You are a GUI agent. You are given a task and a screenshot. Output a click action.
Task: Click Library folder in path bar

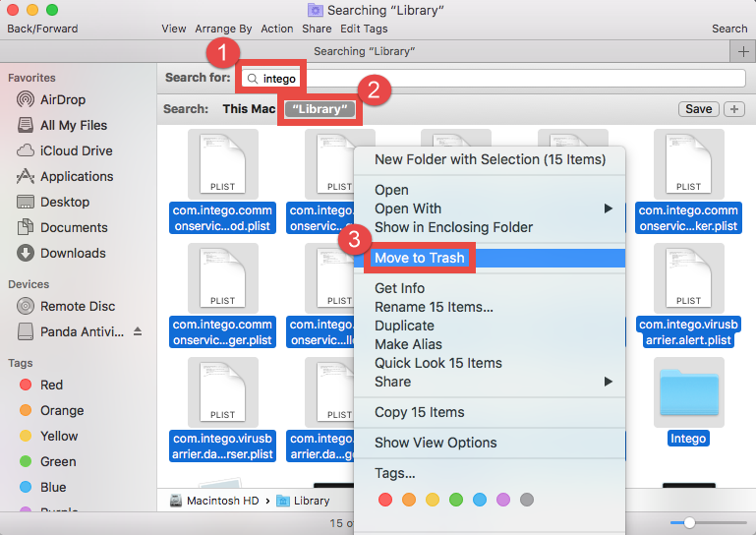pyautogui.click(x=303, y=501)
